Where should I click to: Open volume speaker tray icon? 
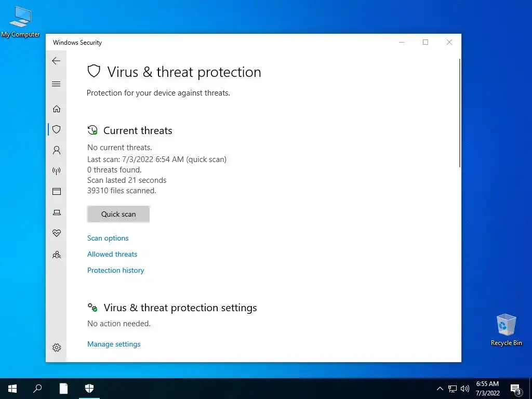pos(465,389)
